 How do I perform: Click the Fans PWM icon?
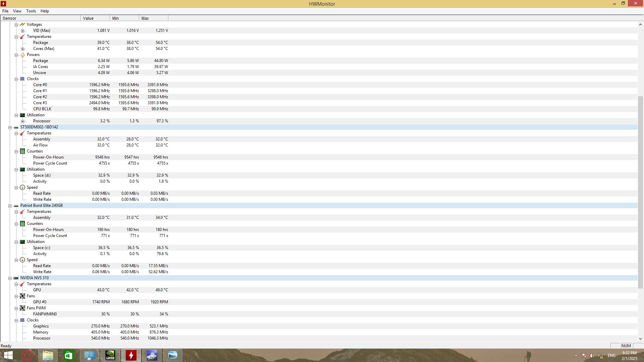22,308
